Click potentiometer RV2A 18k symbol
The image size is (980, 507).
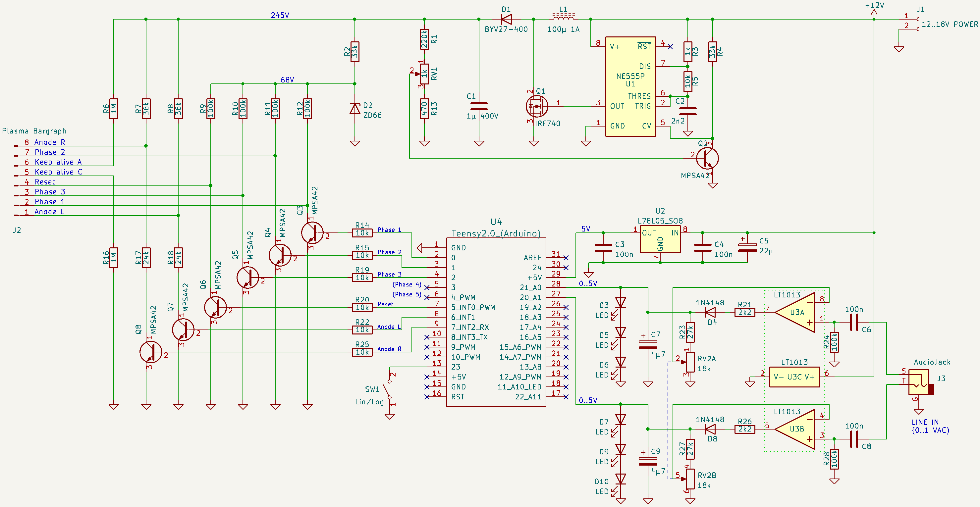690,362
